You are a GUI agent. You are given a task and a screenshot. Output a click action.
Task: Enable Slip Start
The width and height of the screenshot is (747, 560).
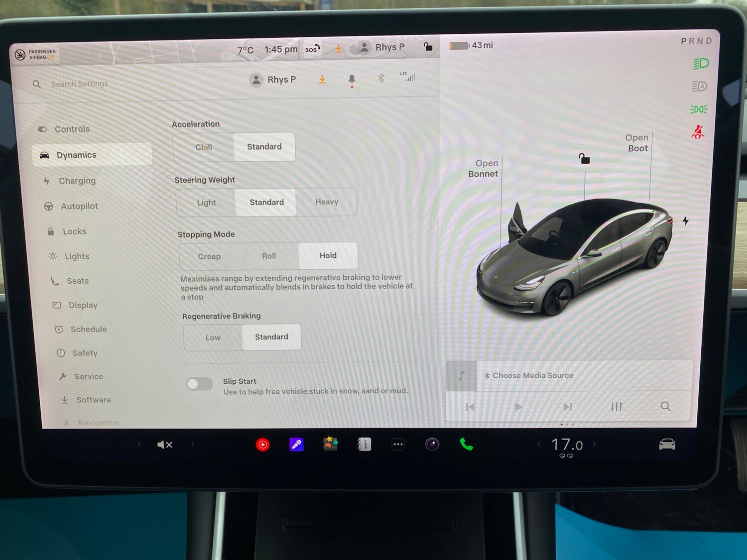pyautogui.click(x=199, y=384)
